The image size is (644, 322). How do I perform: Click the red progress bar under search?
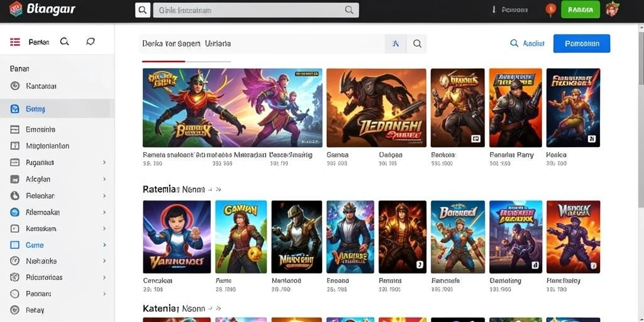tap(164, 61)
